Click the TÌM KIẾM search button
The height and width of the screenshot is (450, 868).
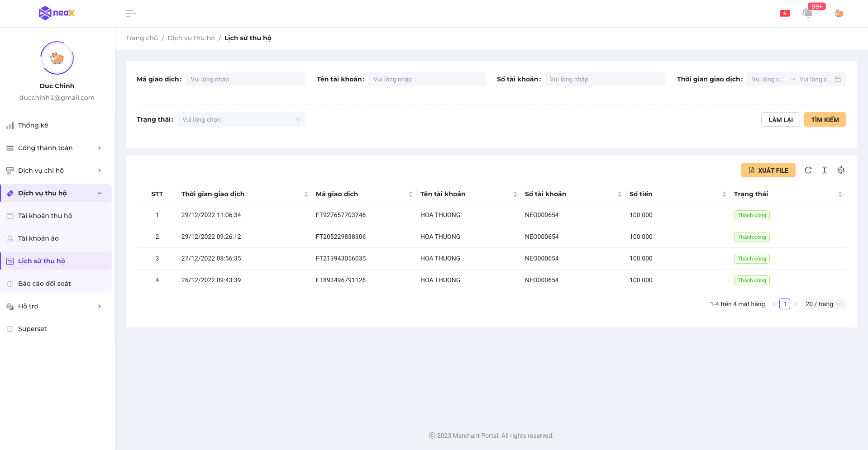824,120
